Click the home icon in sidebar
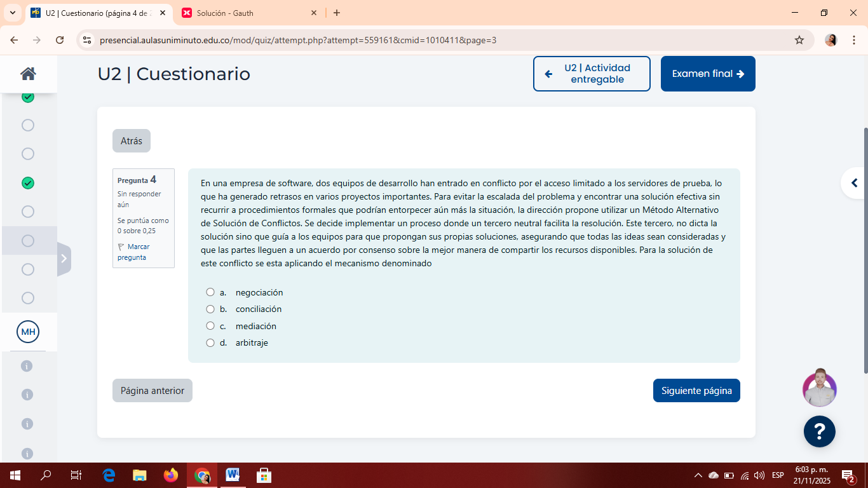This screenshot has width=868, height=488. click(x=28, y=74)
